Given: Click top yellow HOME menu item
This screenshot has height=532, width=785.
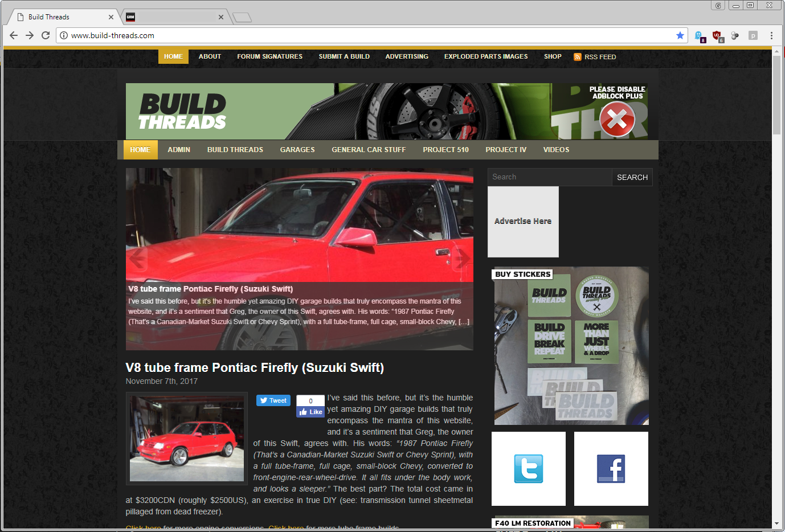Looking at the screenshot, I should pyautogui.click(x=173, y=56).
